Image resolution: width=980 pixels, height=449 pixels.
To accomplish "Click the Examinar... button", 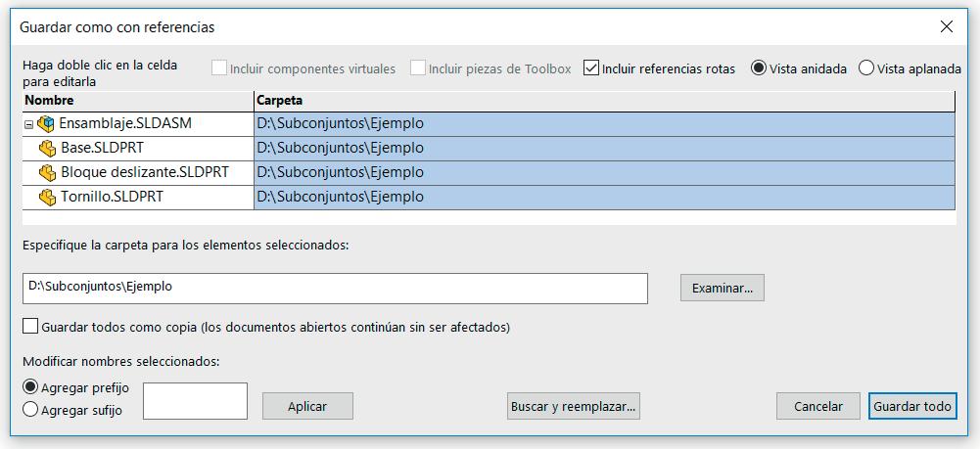I will tap(722, 288).
